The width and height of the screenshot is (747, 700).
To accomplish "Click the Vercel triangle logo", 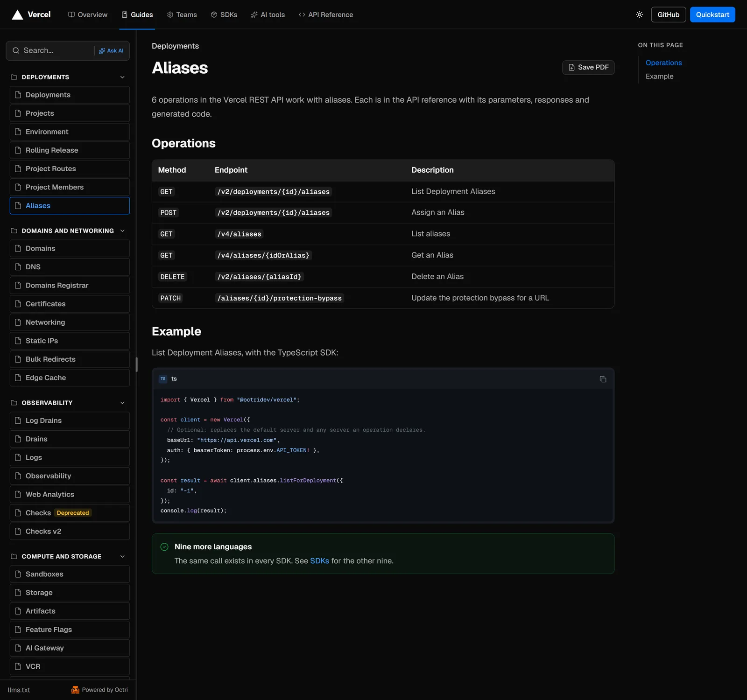I will coord(17,15).
